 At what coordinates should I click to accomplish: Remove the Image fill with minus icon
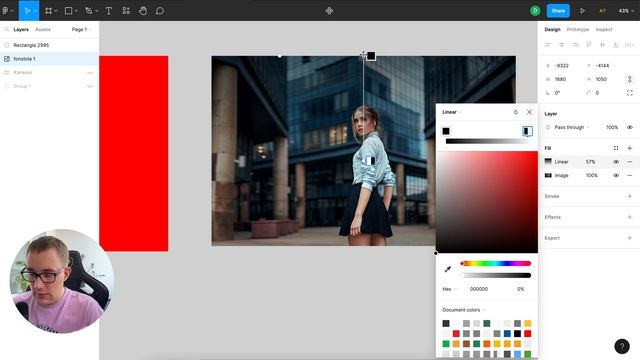(629, 176)
